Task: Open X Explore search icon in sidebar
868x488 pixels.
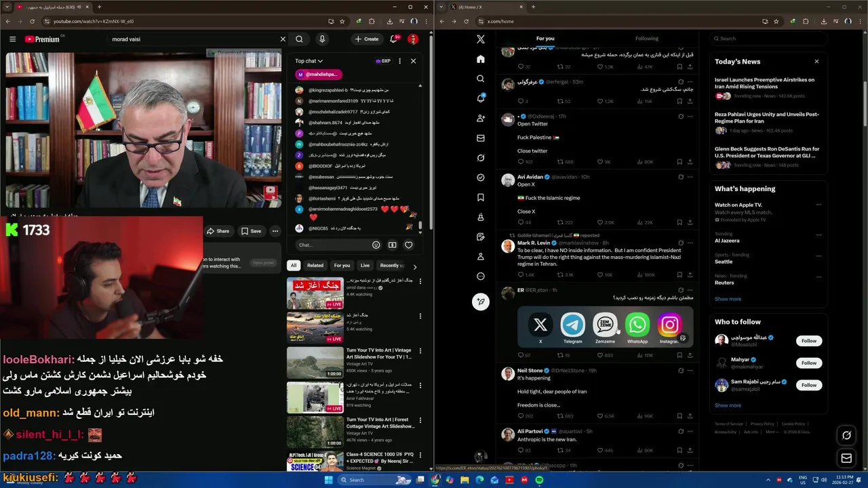Action: [481, 79]
